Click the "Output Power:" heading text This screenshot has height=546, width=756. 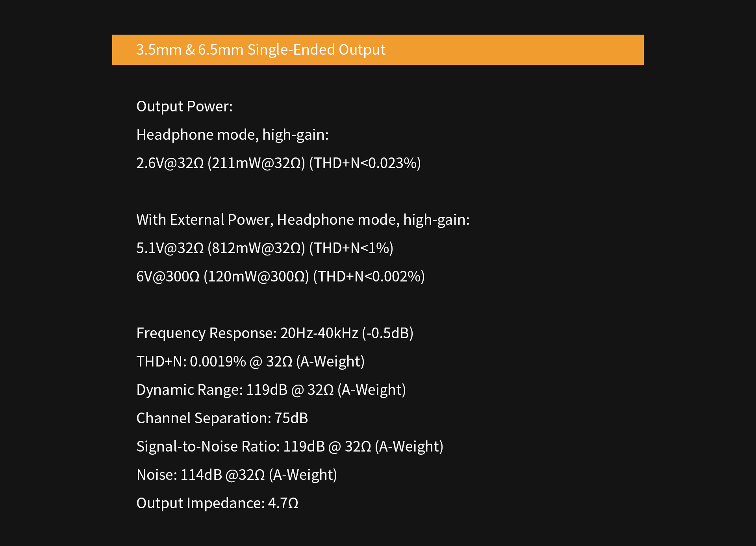pyautogui.click(x=184, y=106)
